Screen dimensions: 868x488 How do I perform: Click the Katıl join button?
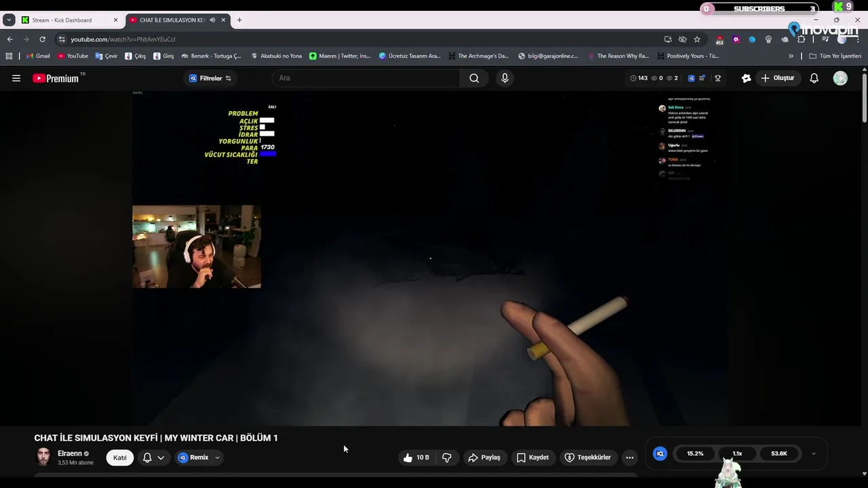pos(120,457)
